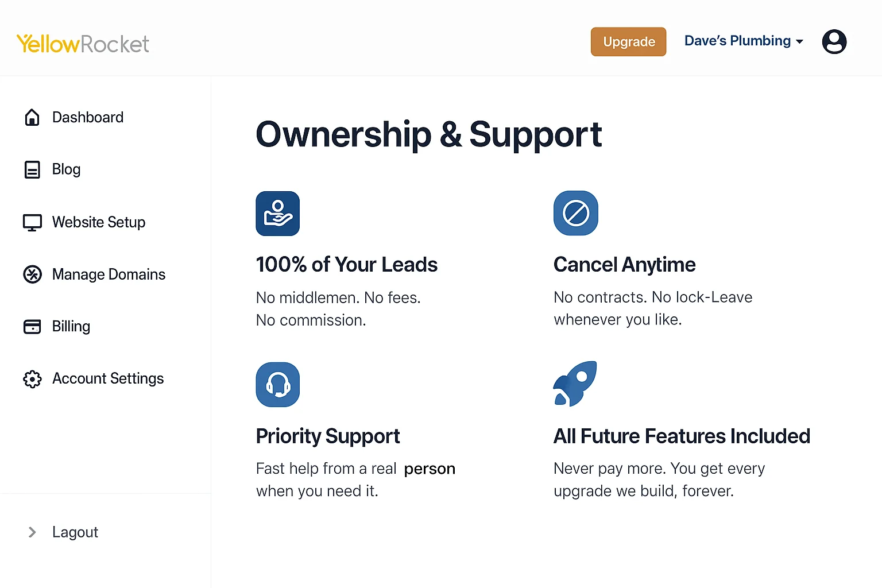The width and height of the screenshot is (882, 588).
Task: Click the hand-holding-person leads icon
Action: click(278, 214)
